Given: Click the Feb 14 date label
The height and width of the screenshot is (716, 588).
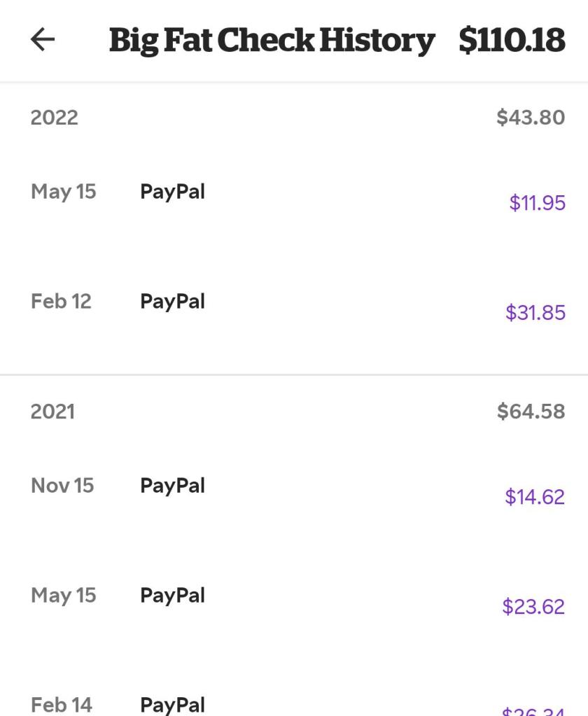Looking at the screenshot, I should coord(62,705).
